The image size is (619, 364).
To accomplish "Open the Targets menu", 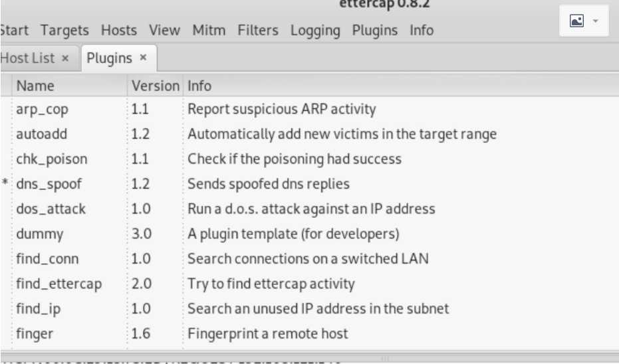I will pyautogui.click(x=64, y=31).
